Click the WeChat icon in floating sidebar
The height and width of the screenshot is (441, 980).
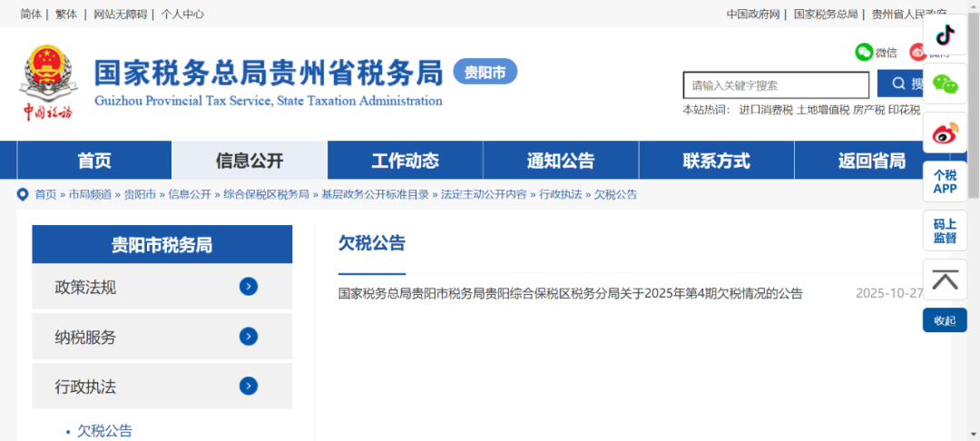[x=945, y=83]
